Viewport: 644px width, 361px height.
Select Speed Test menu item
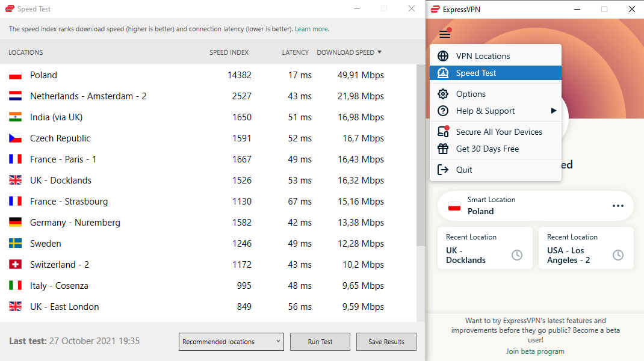495,73
